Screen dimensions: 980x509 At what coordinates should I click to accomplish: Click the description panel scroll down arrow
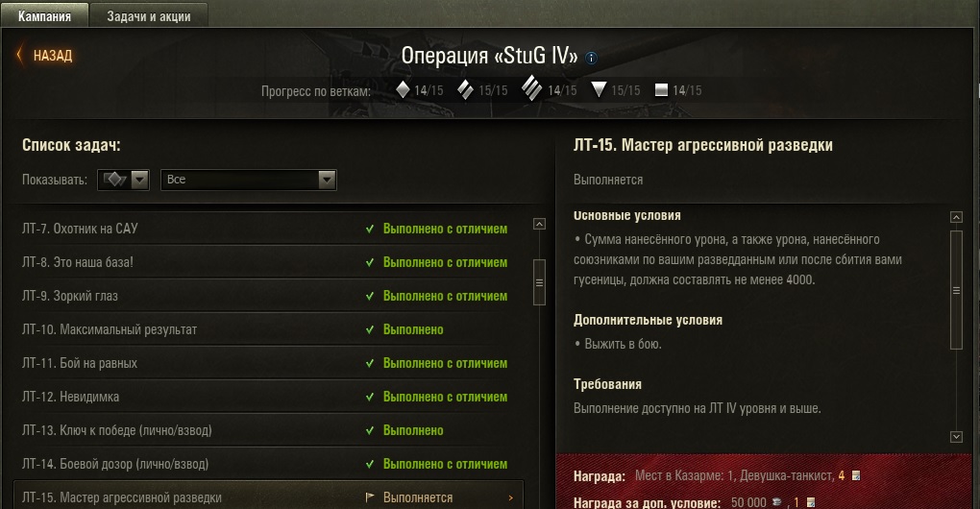tap(956, 437)
